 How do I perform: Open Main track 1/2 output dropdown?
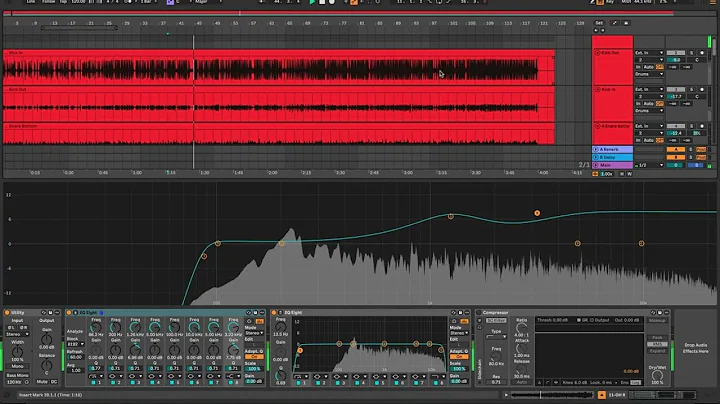649,165
